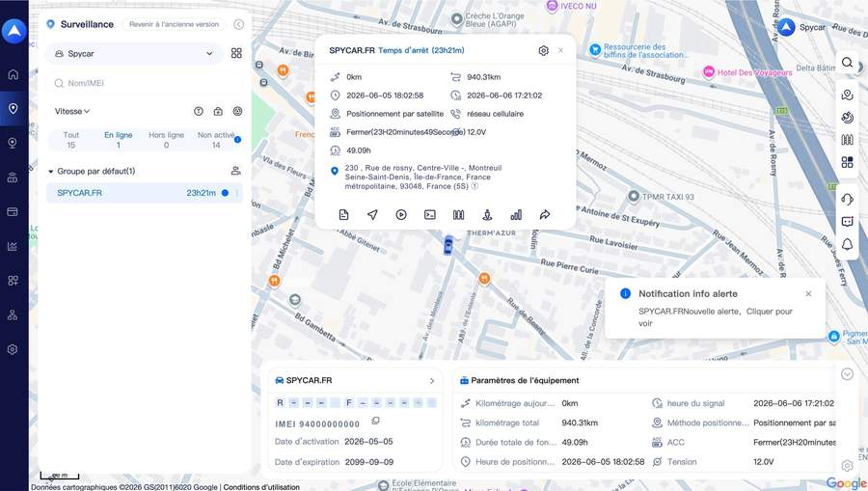Expand the SPYCAR.FR device card chevron
This screenshot has width=868, height=491.
pos(432,381)
